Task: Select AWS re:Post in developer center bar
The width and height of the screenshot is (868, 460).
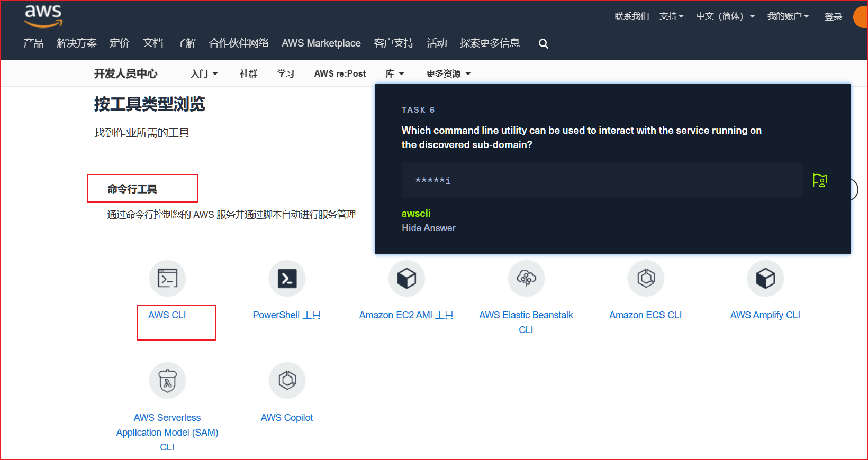Action: [340, 73]
